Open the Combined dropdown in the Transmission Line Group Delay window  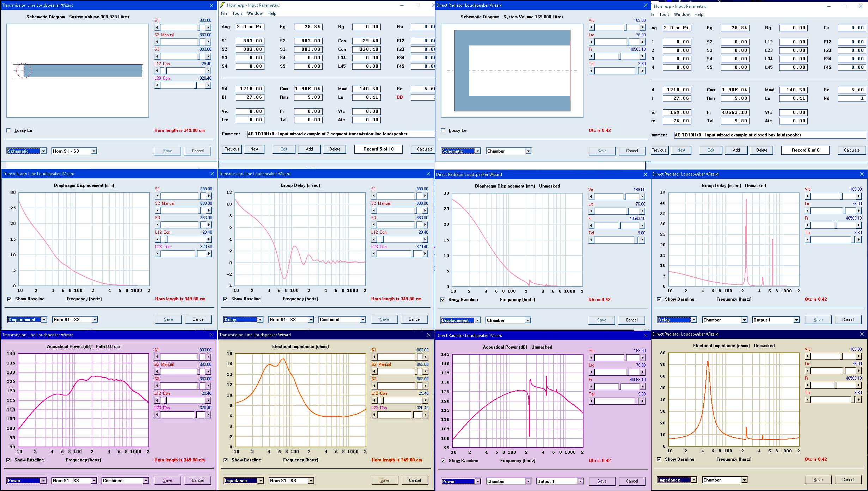click(363, 319)
